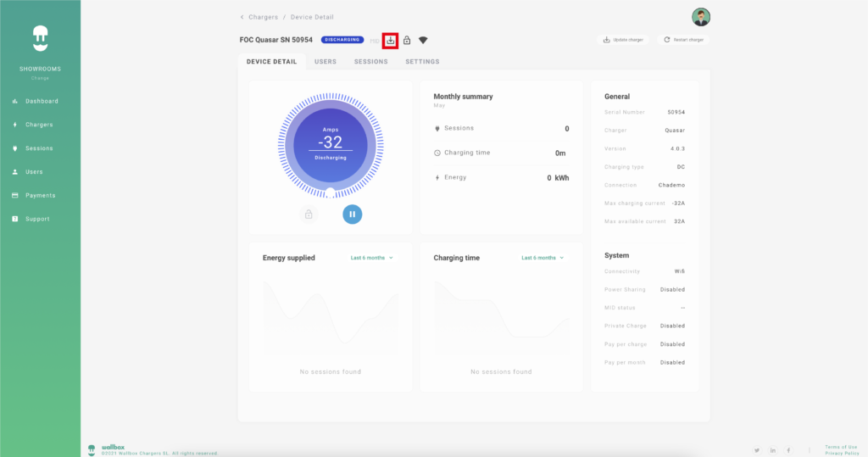Click the Chargers lightning bolt icon
This screenshot has height=457, width=868.
[x=15, y=125]
